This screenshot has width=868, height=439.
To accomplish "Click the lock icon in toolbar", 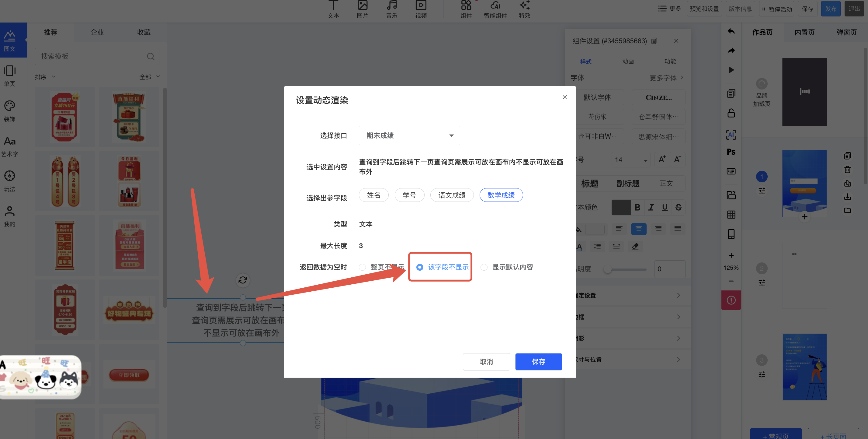I will tap(731, 113).
